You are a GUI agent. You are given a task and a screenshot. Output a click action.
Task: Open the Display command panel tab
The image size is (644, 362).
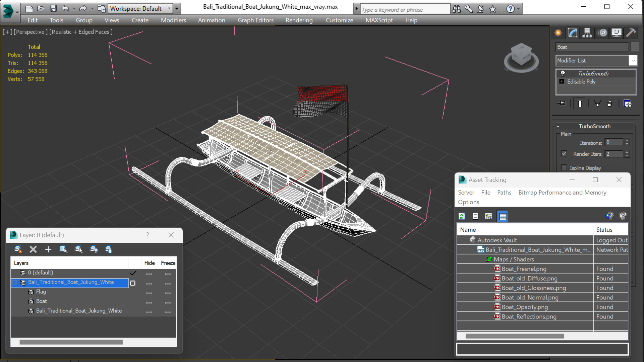[617, 33]
